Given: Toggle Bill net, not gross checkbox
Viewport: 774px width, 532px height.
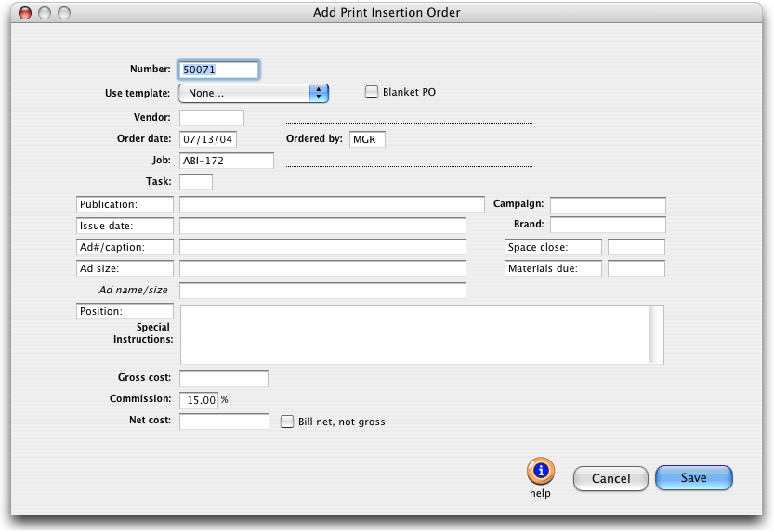Looking at the screenshot, I should (287, 422).
